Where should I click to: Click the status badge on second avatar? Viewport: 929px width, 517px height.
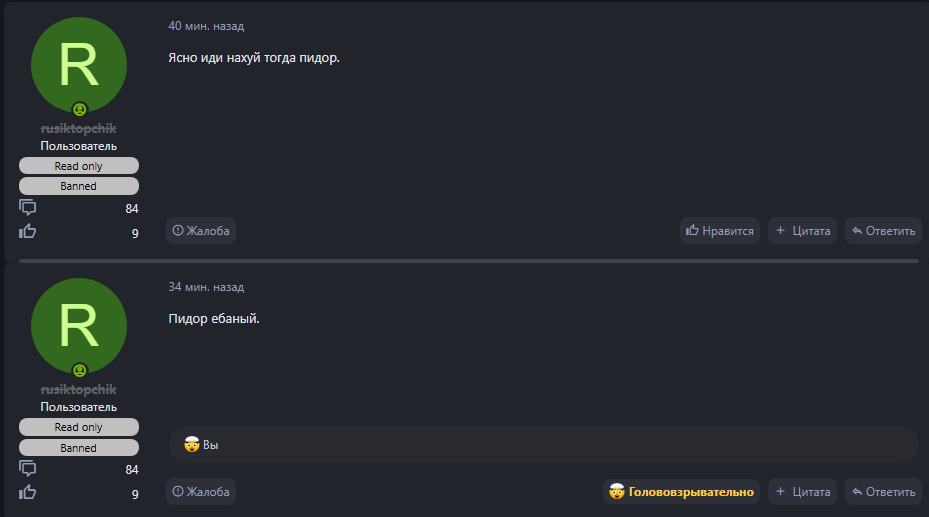79,370
